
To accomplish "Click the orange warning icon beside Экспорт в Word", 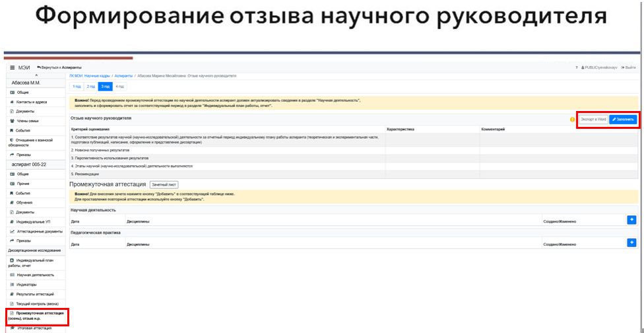I will click(x=572, y=120).
